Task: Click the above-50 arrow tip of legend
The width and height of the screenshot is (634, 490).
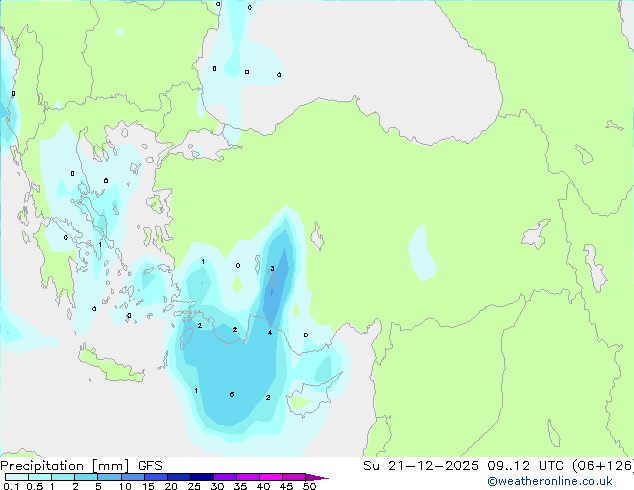Action: tap(317, 477)
